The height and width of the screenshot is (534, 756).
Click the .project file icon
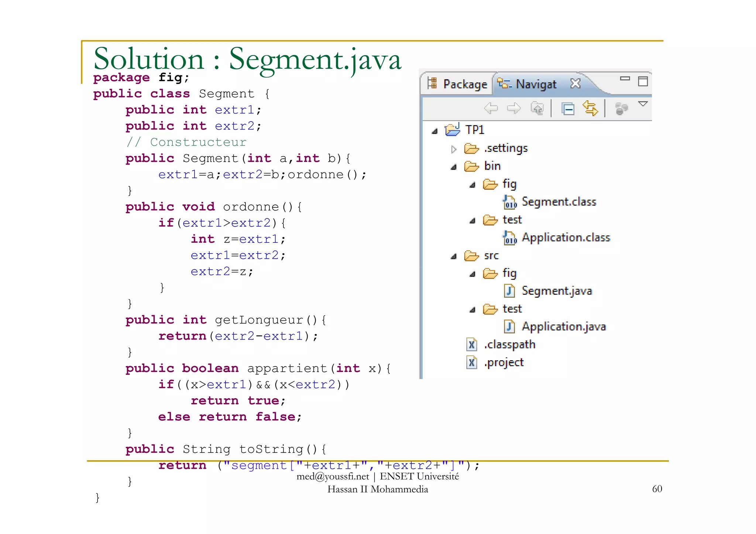471,362
